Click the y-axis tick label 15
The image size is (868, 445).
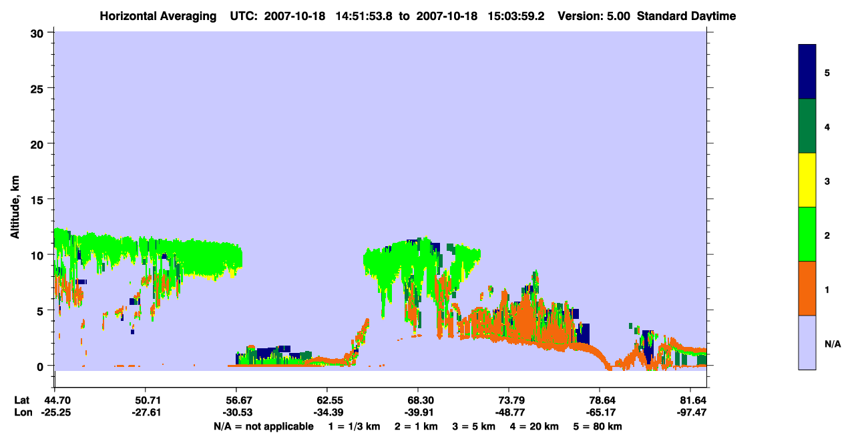(39, 199)
